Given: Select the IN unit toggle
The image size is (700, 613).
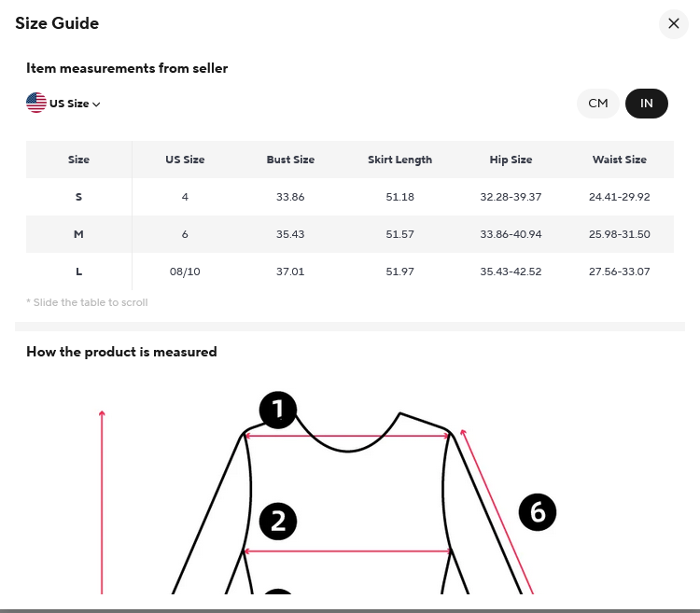Looking at the screenshot, I should [x=647, y=104].
